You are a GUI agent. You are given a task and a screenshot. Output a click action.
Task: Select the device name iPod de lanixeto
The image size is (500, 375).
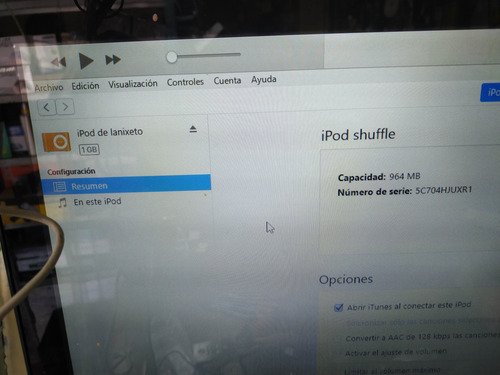pos(110,132)
